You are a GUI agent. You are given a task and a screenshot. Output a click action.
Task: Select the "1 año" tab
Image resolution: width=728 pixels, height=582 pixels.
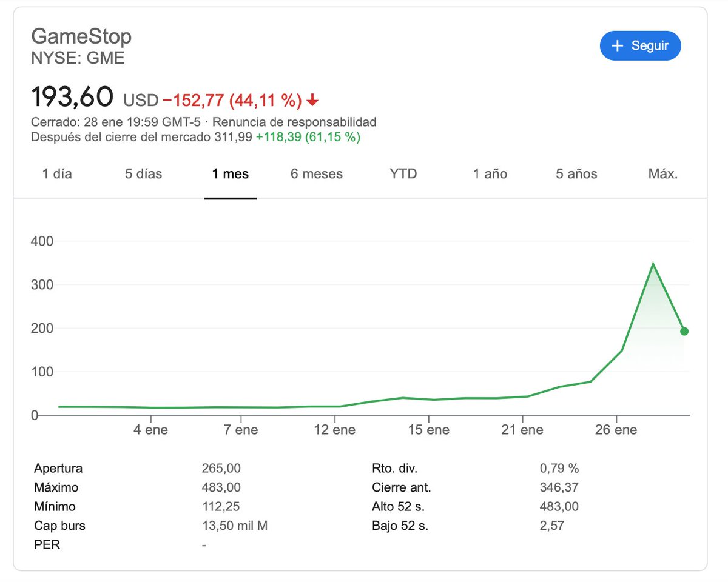pos(489,174)
